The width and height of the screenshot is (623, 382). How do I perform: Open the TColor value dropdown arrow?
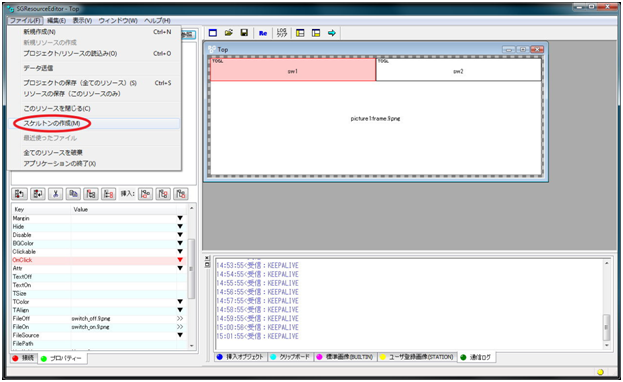tap(180, 302)
